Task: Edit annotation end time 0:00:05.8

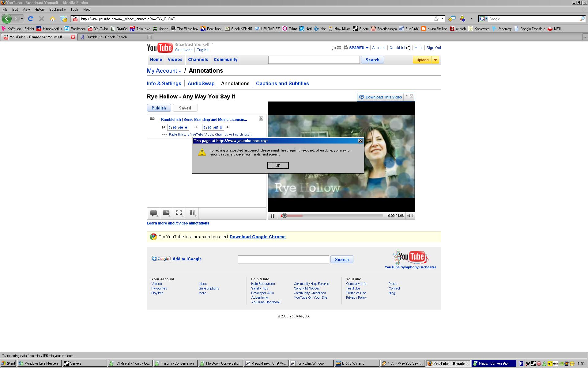Action: [213, 128]
